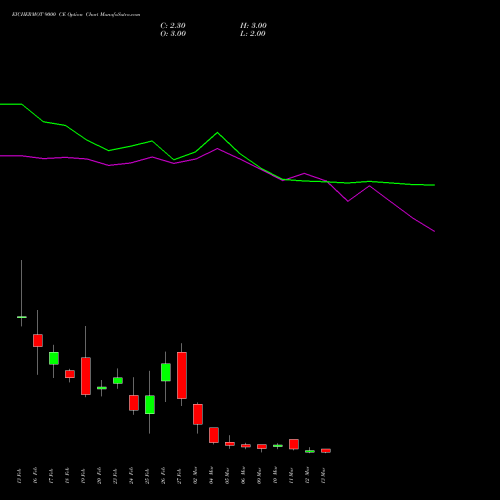Select the 26 Feb date label
Image resolution: width=500 pixels, height=500 pixels.
pos(163,475)
